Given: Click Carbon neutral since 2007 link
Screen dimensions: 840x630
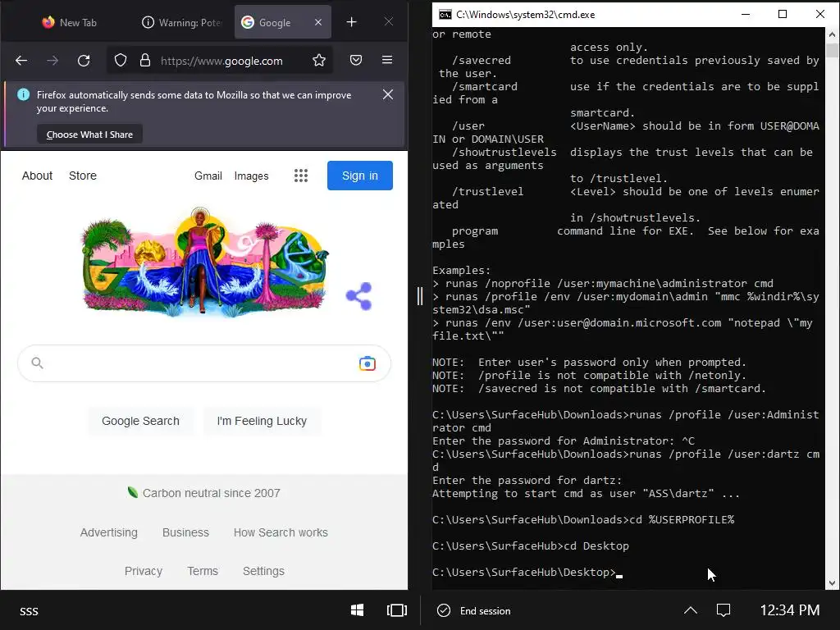Looking at the screenshot, I should tap(211, 493).
